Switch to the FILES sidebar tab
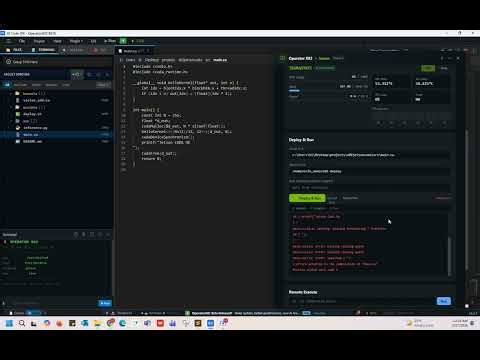The height and width of the screenshot is (360, 480). coord(15,50)
